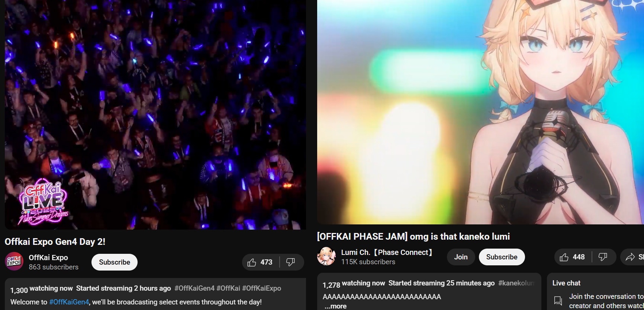Open OffKai Expo channel name link
The height and width of the screenshot is (310, 644).
48,258
